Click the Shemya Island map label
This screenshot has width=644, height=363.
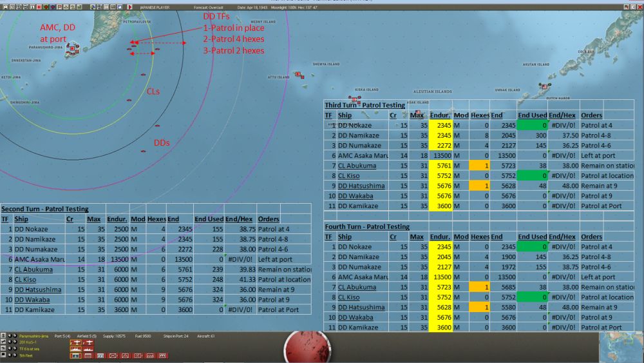pyautogui.click(x=326, y=64)
